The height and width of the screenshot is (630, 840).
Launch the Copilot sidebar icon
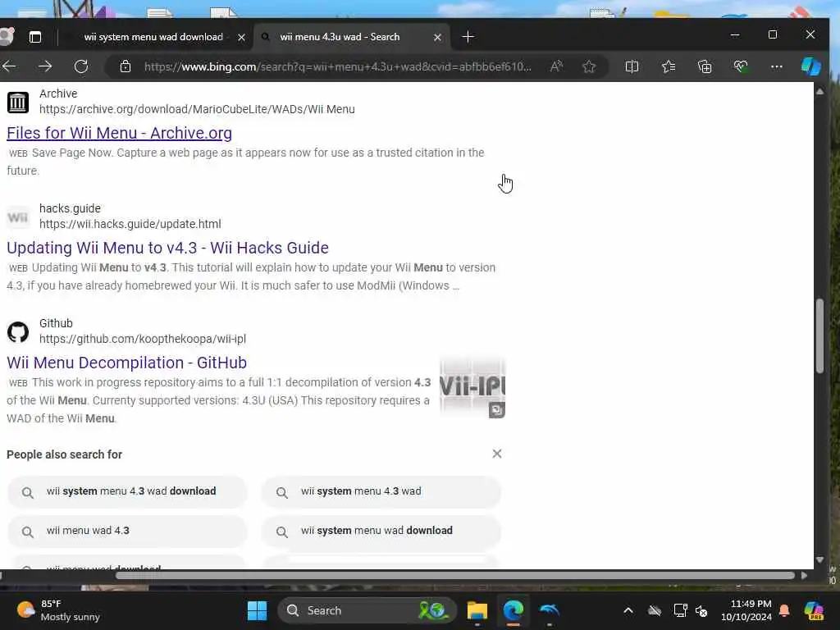[810, 66]
